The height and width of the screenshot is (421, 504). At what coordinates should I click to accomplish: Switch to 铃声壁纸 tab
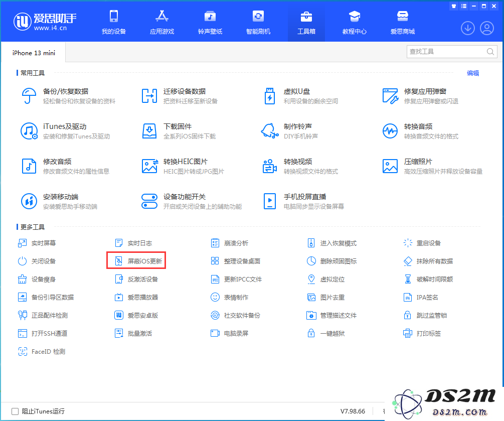pos(210,22)
